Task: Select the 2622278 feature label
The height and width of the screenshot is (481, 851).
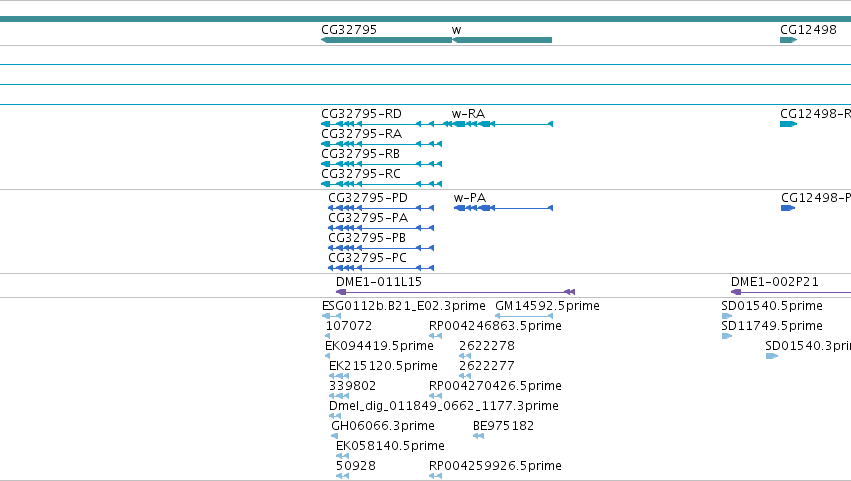Action: click(487, 346)
